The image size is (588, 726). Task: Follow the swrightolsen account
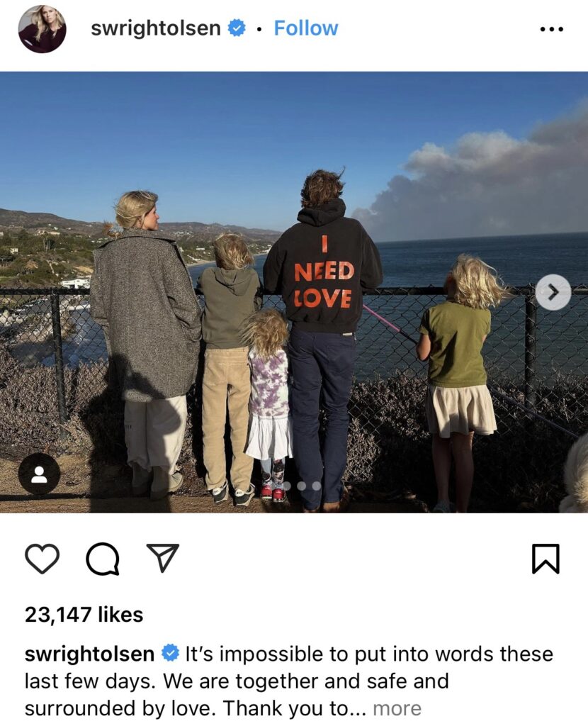[x=306, y=28]
